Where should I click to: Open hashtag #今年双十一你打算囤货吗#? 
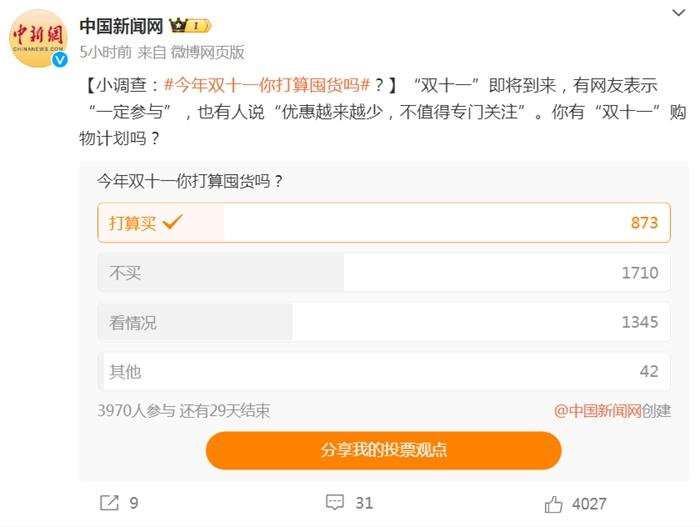[267, 86]
